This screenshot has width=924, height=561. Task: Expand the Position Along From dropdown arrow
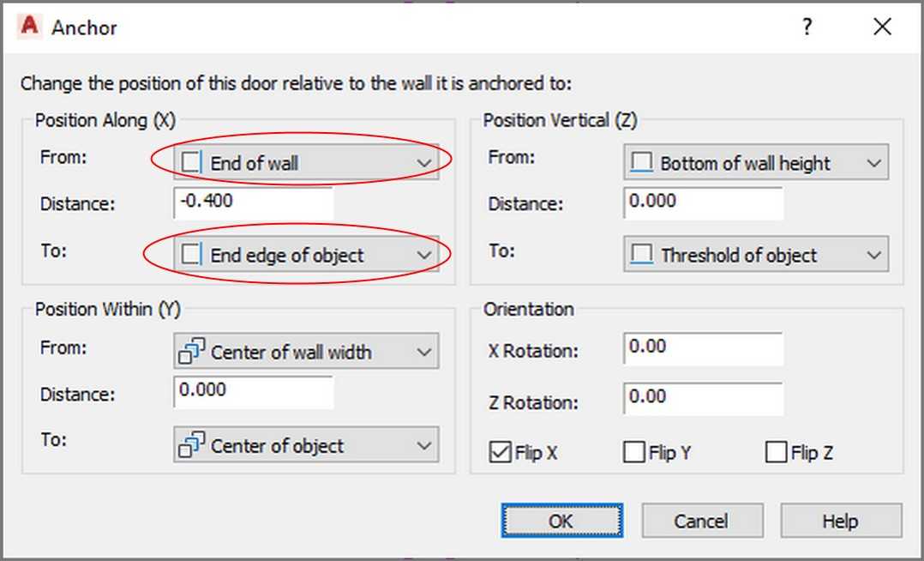click(x=423, y=163)
